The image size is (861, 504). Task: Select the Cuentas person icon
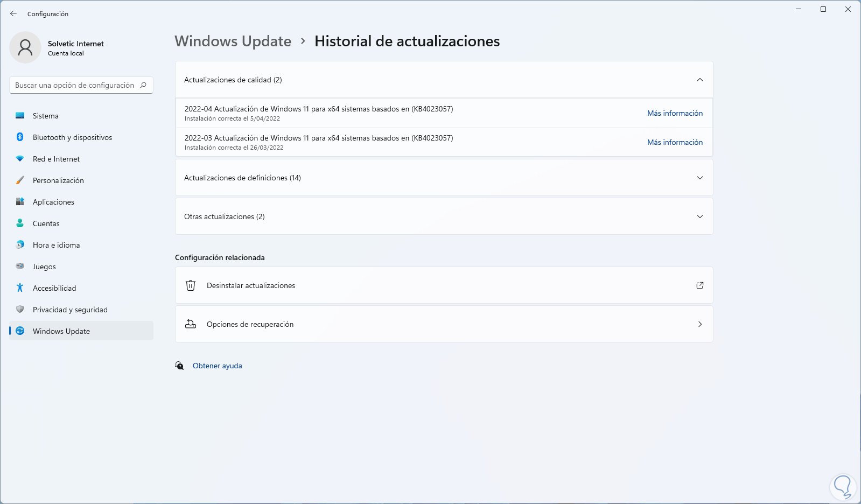(20, 223)
